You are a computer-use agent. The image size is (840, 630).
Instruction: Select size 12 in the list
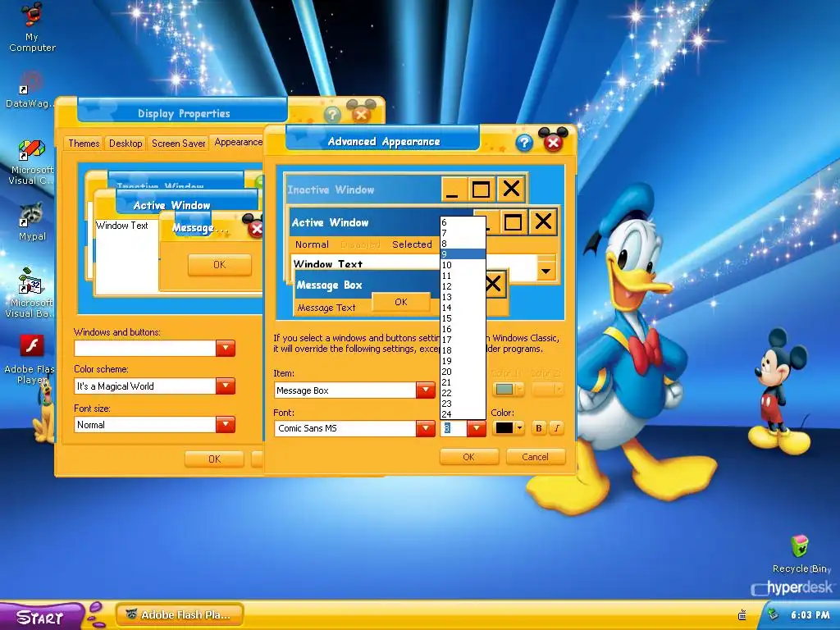(x=463, y=286)
